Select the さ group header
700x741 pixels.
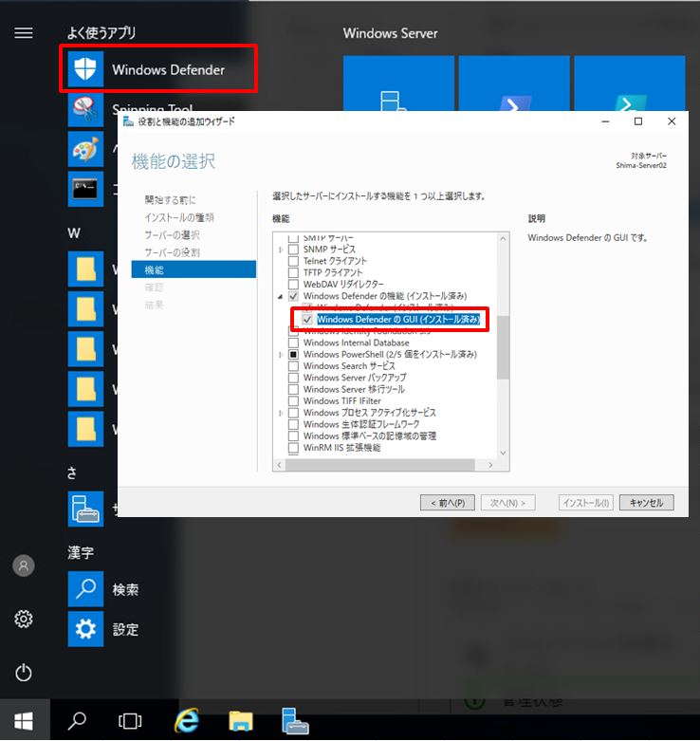72,472
